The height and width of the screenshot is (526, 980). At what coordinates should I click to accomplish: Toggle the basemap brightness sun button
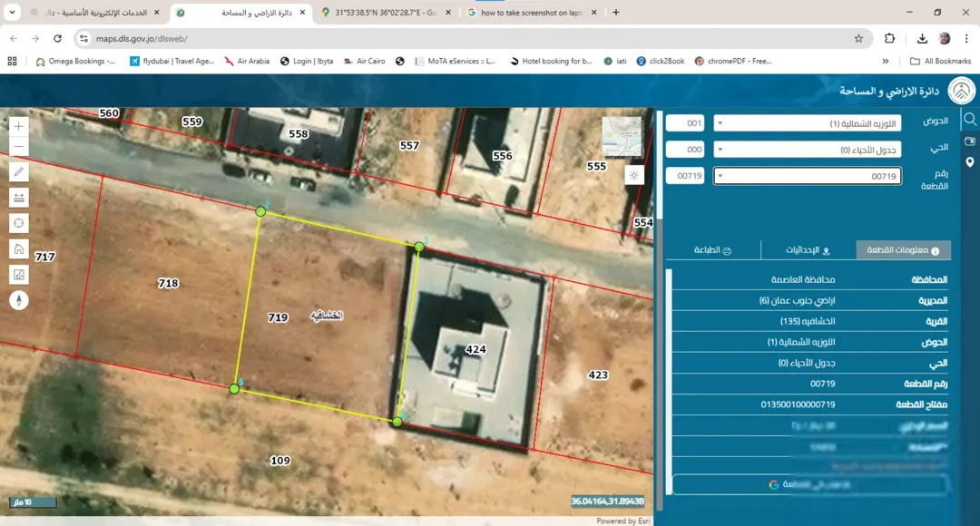(633, 176)
